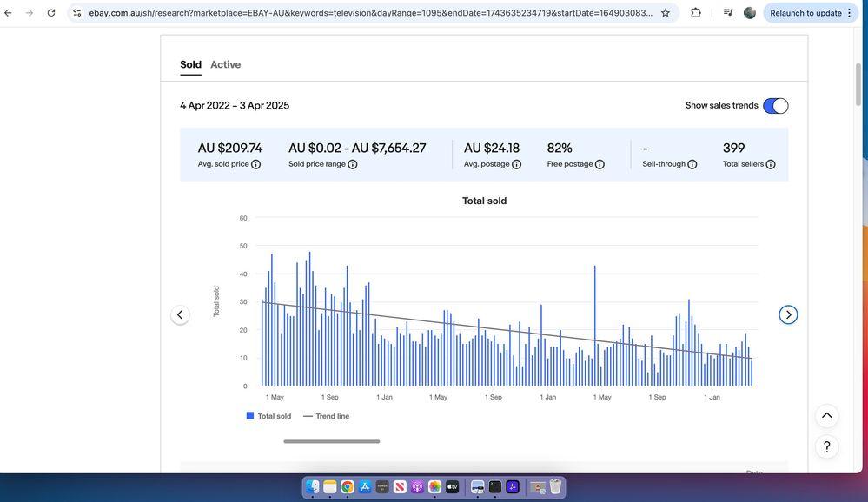The height and width of the screenshot is (502, 868).
Task: Open the Chrome profile avatar
Action: click(750, 13)
